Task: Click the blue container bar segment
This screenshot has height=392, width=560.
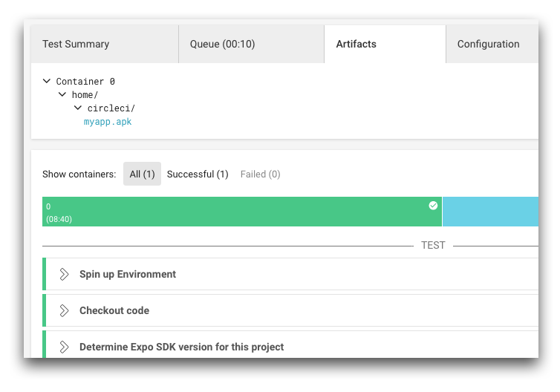Action: click(x=490, y=212)
